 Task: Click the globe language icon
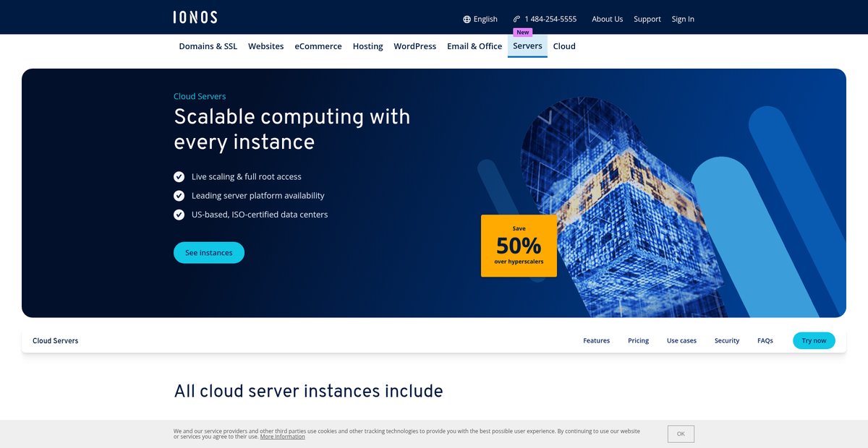coord(467,20)
